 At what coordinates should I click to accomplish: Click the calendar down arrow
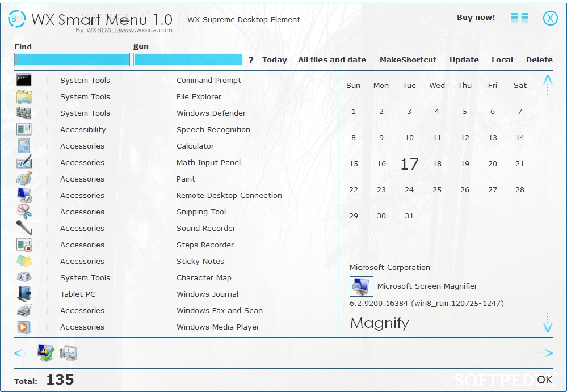(x=548, y=323)
